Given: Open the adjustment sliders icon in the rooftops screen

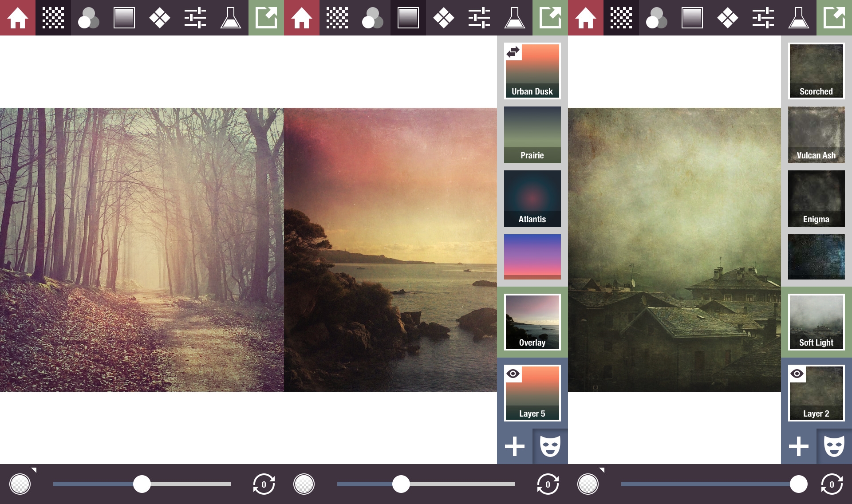Looking at the screenshot, I should click(x=763, y=18).
